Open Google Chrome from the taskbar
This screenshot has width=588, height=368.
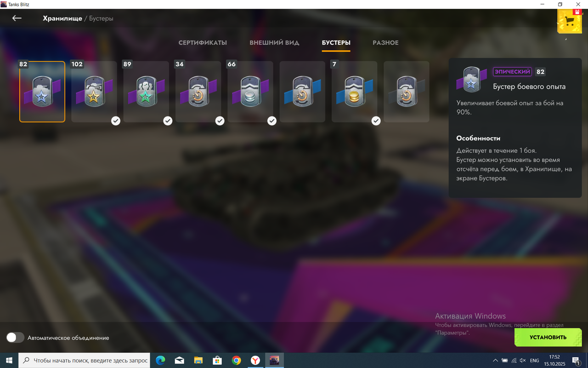[x=236, y=361]
